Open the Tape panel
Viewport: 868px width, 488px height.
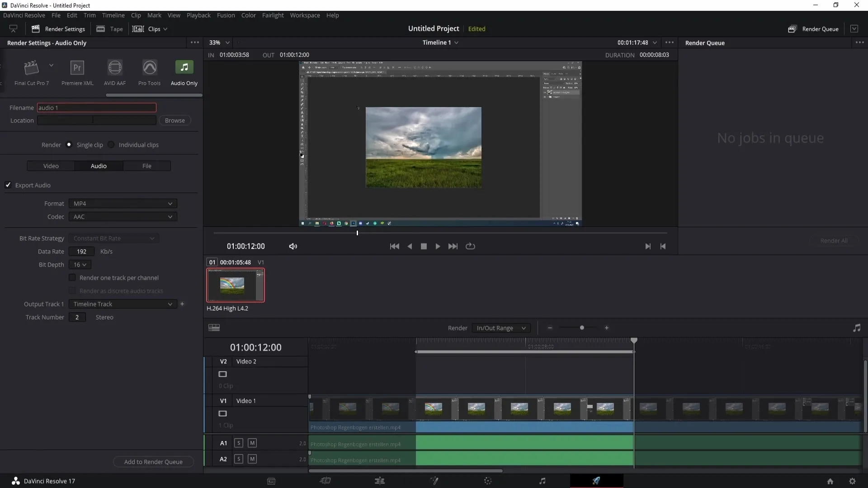click(110, 29)
